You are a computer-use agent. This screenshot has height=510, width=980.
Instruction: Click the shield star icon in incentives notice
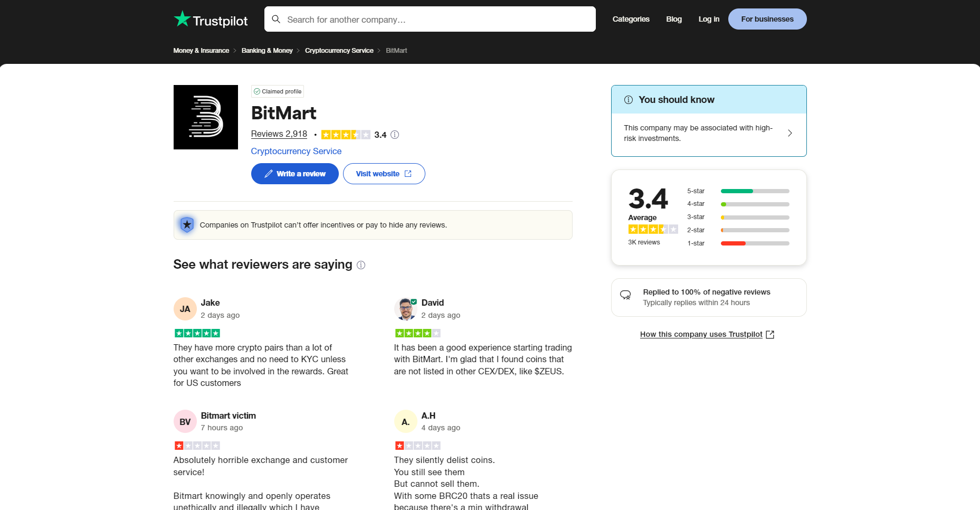187,225
